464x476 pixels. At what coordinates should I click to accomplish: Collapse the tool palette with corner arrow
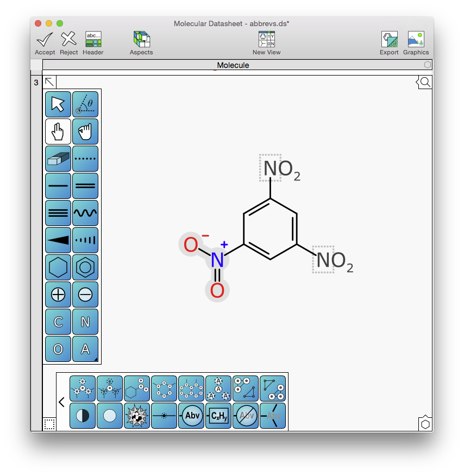coord(49,82)
